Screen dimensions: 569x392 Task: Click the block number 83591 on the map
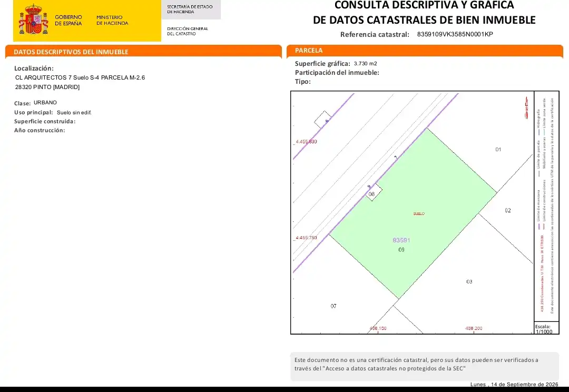(401, 240)
